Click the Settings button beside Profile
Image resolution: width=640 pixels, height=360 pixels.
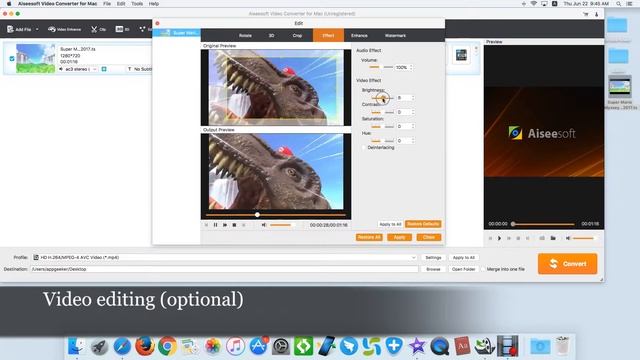tap(433, 258)
